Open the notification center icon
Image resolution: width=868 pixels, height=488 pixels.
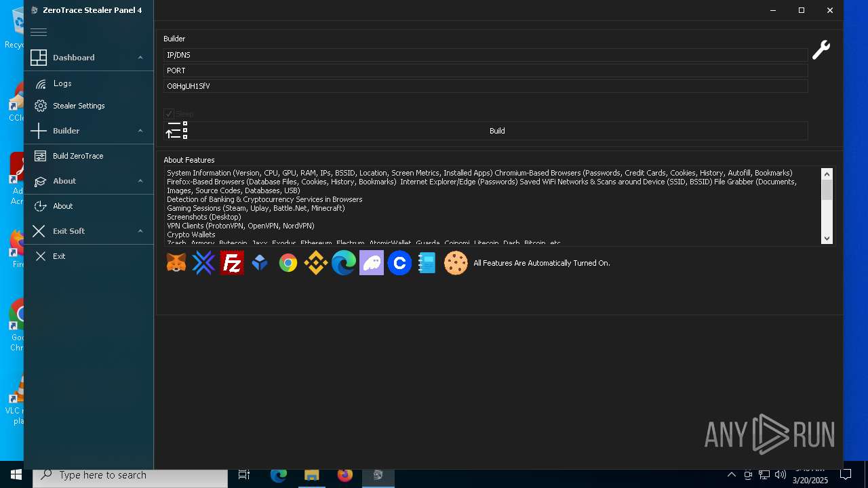846,475
